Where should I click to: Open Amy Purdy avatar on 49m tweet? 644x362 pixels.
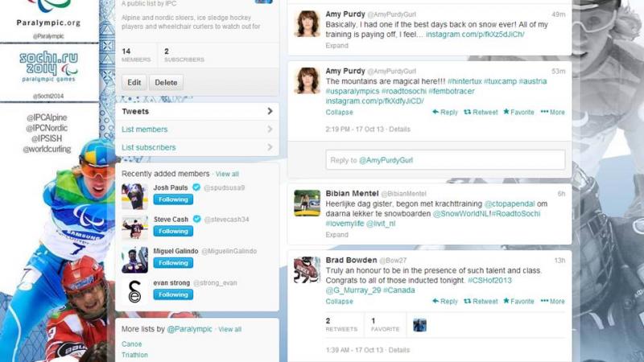[307, 23]
